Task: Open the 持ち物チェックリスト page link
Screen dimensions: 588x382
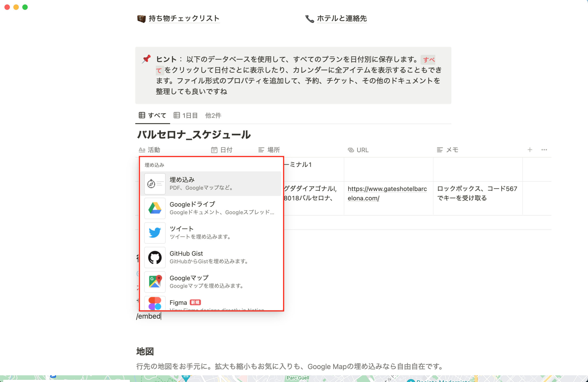Action: coord(184,18)
